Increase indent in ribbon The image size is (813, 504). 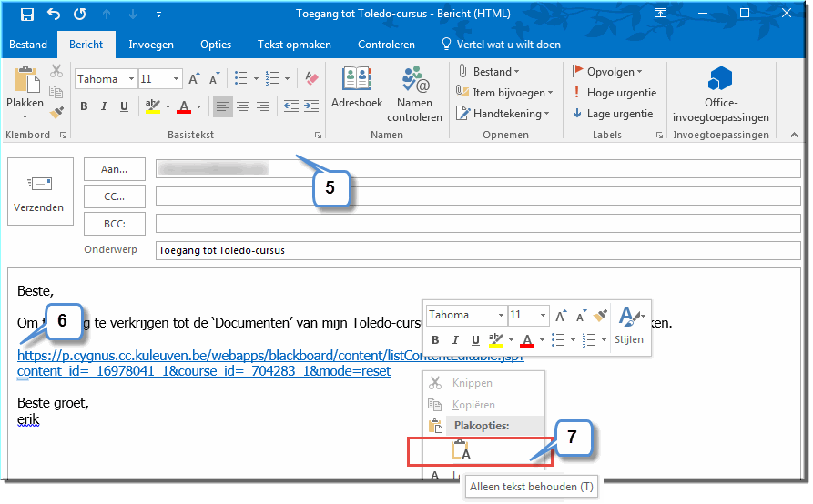(x=311, y=106)
